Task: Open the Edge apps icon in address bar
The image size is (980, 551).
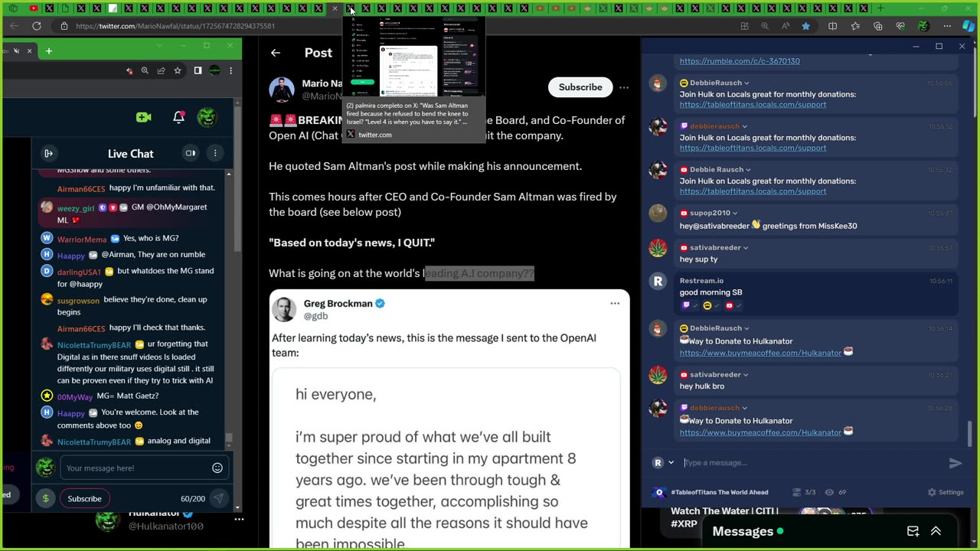Action: point(744,26)
